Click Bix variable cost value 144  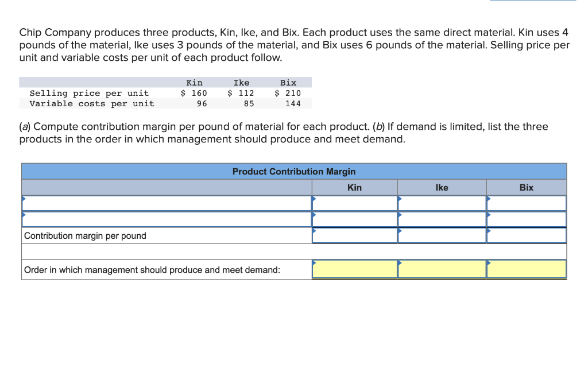pos(293,103)
